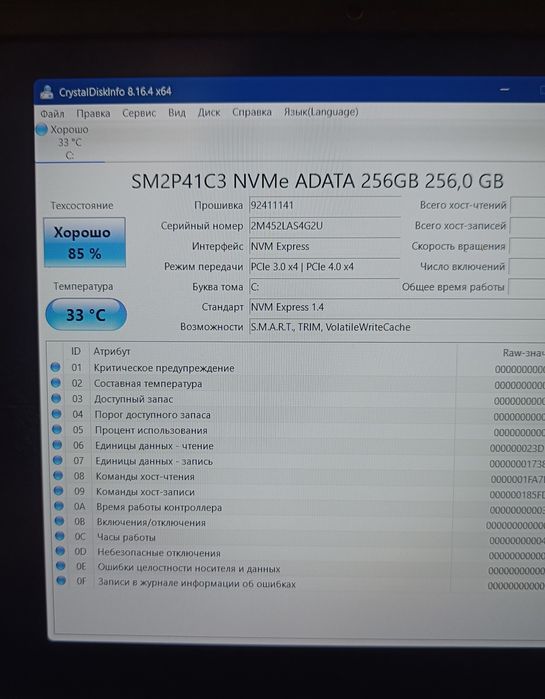Image resolution: width=545 pixels, height=699 pixels.
Task: Open the Вид menu
Action: coord(177,112)
